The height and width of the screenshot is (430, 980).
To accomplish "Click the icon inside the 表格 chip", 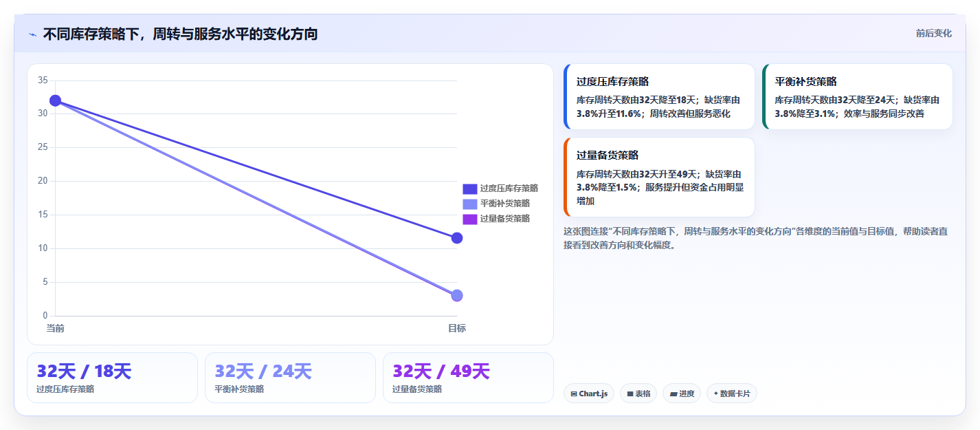I will pos(630,394).
